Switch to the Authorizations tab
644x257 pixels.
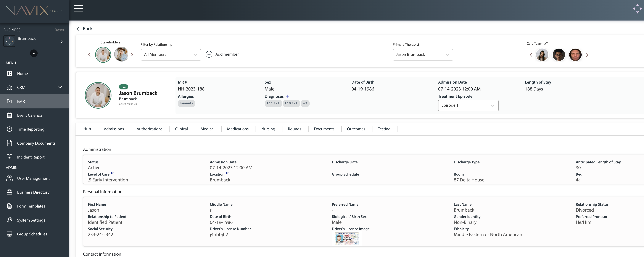[149, 129]
